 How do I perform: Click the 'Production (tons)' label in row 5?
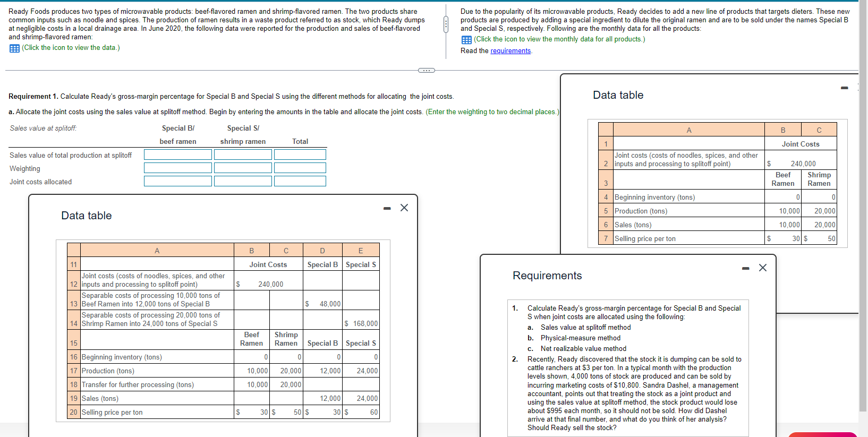click(x=641, y=211)
